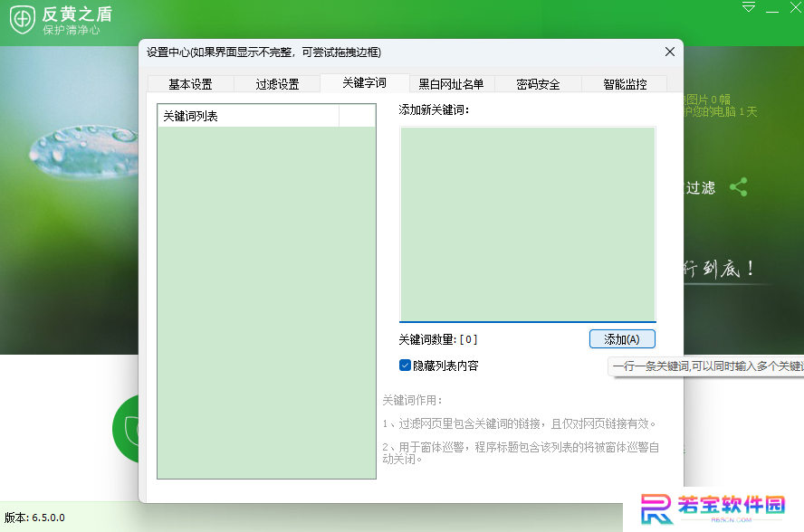
Task: Click the 关键词数量: [0] label
Action: tap(438, 340)
